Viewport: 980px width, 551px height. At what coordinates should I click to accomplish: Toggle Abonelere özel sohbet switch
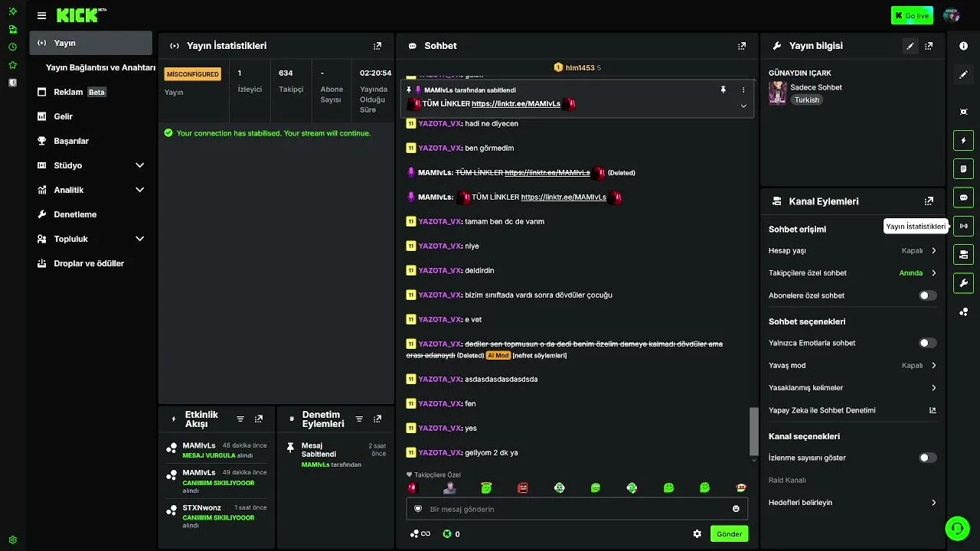point(927,295)
